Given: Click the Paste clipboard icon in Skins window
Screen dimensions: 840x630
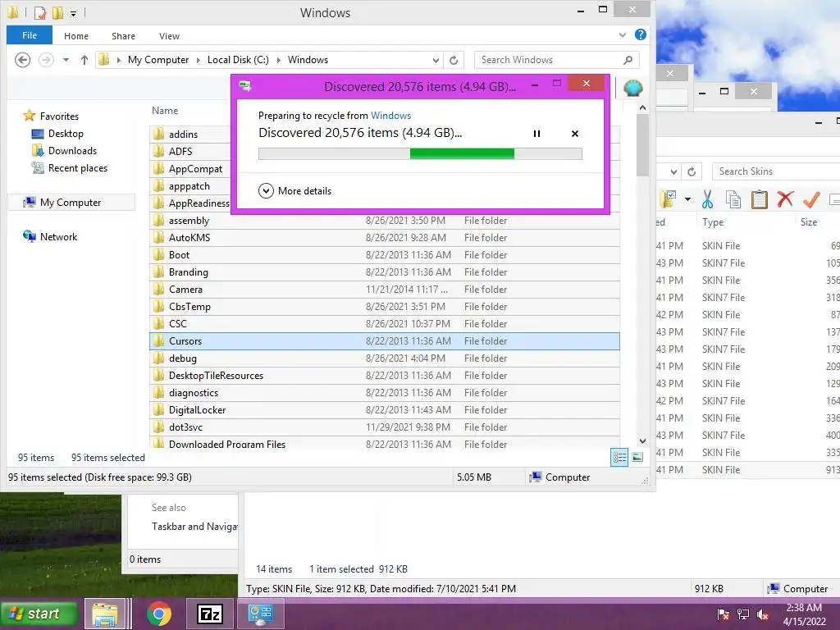Looking at the screenshot, I should point(759,199).
